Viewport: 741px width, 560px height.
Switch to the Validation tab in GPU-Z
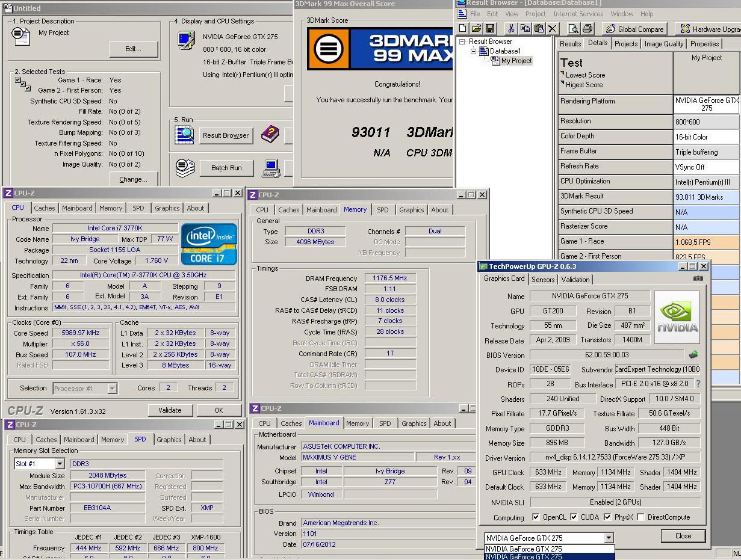[x=575, y=279]
